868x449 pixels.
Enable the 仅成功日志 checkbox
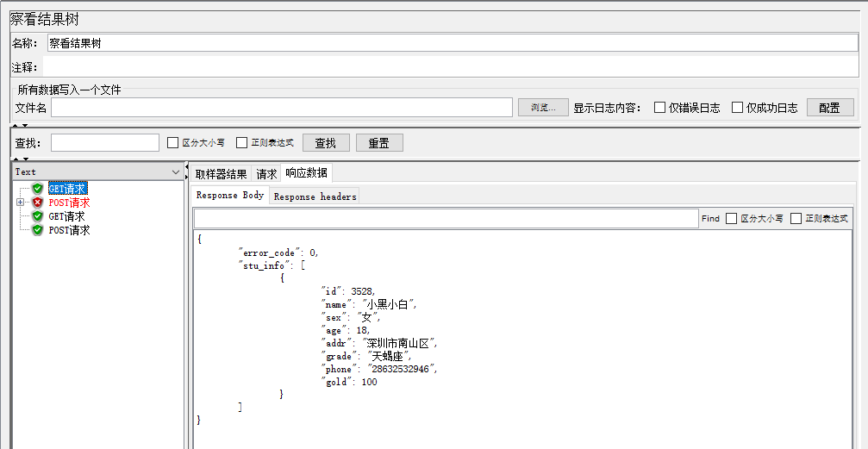(x=738, y=108)
